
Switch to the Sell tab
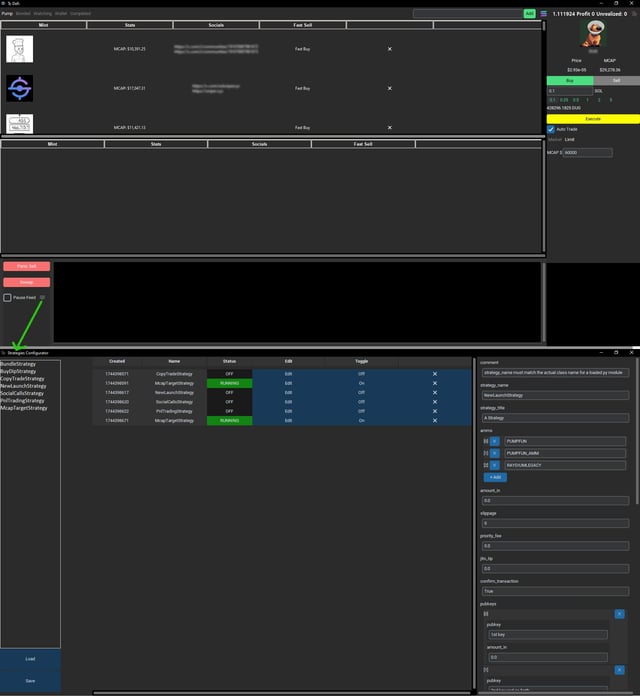click(616, 80)
